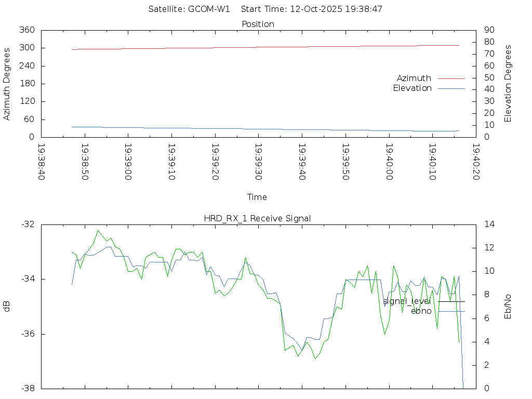Viewport: 532px width, 399px height.
Task: Click the Azimuth Degrees axis label
Action: tap(7, 84)
